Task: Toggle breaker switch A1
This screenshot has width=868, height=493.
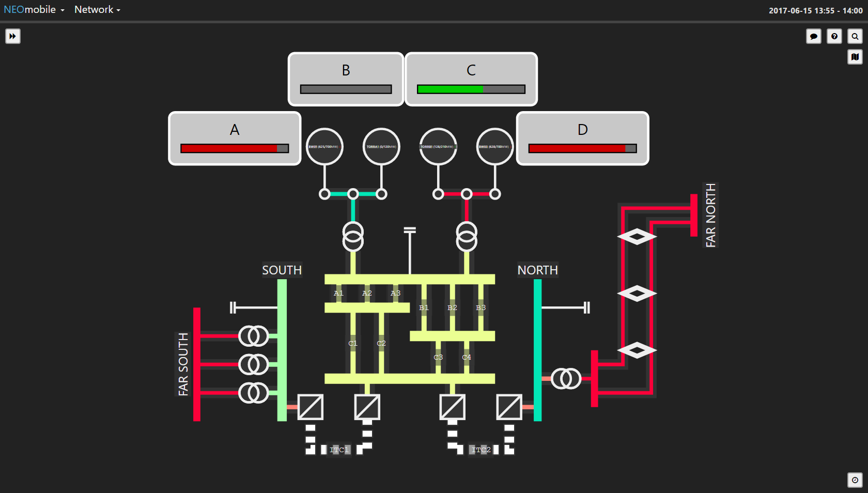Action: pos(339,293)
